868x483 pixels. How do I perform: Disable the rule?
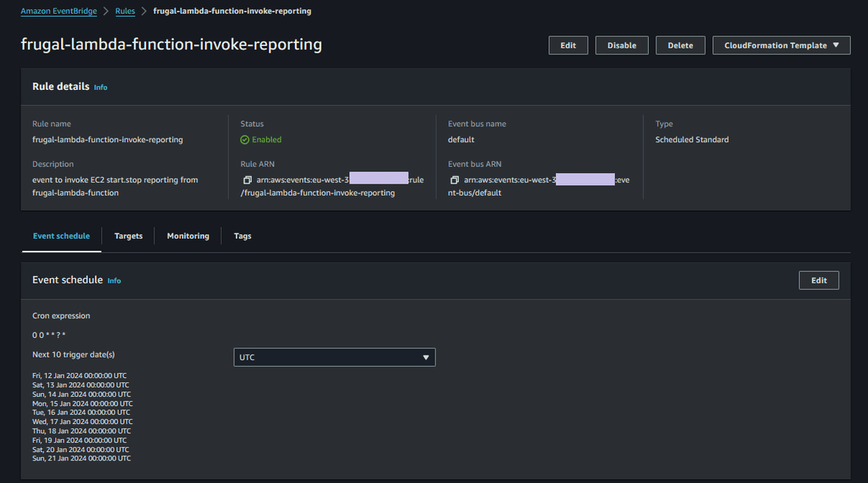pos(622,45)
